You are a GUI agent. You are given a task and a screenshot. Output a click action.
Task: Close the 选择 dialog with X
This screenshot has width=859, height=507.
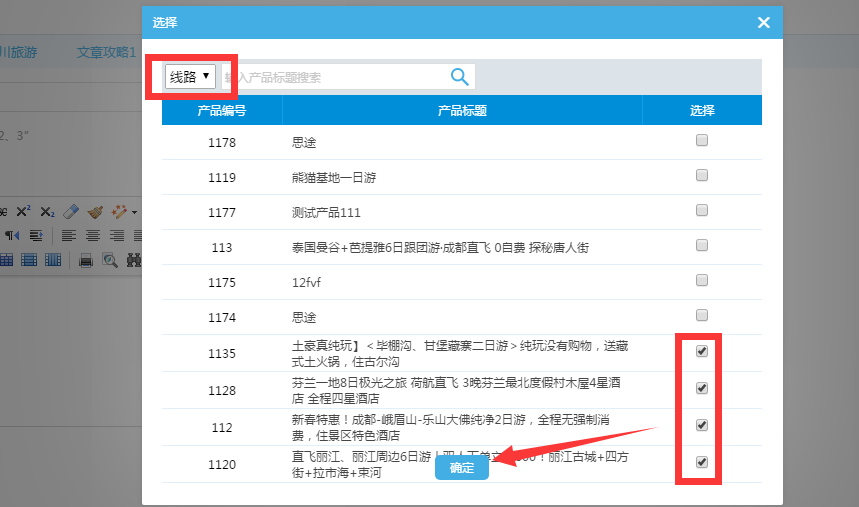point(763,22)
